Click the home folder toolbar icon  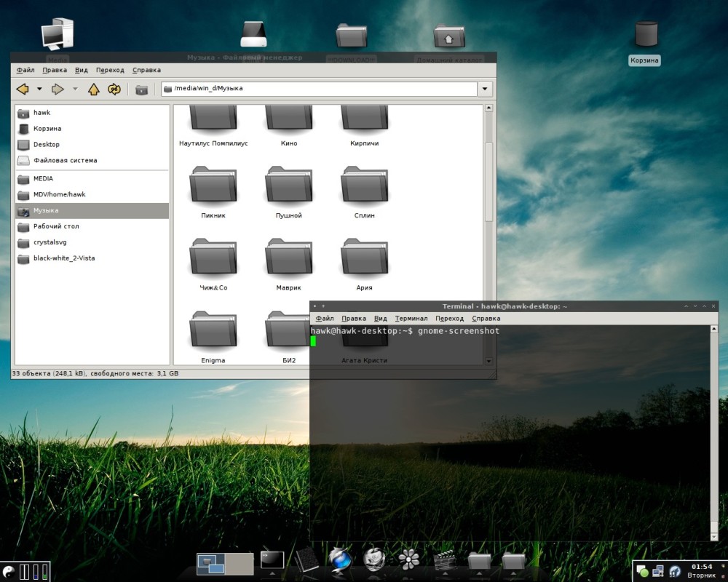point(142,89)
